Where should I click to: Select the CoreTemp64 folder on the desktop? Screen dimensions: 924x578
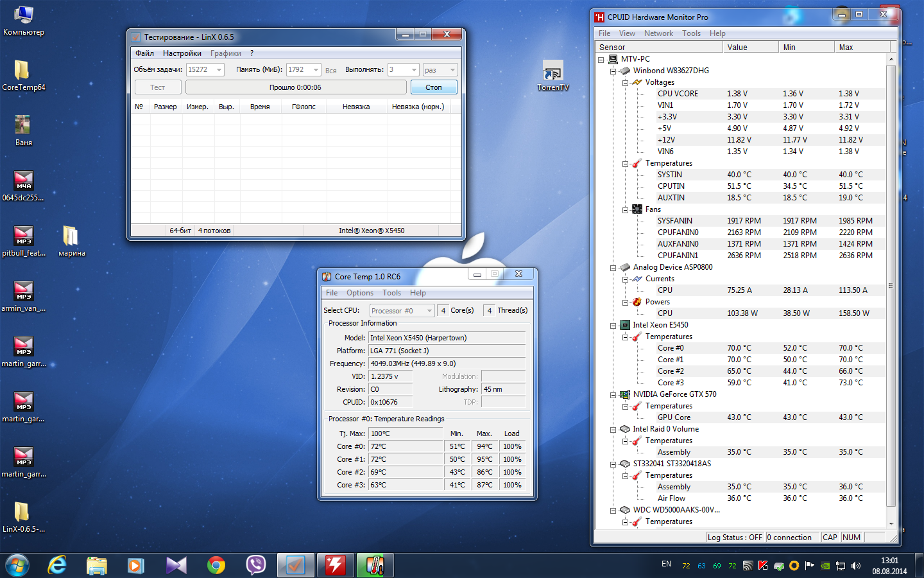click(x=24, y=75)
